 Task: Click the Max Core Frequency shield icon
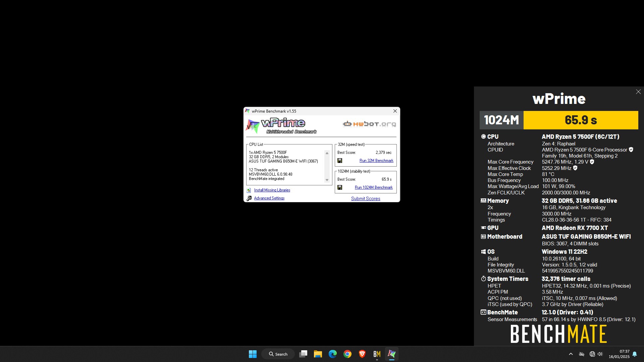(592, 162)
